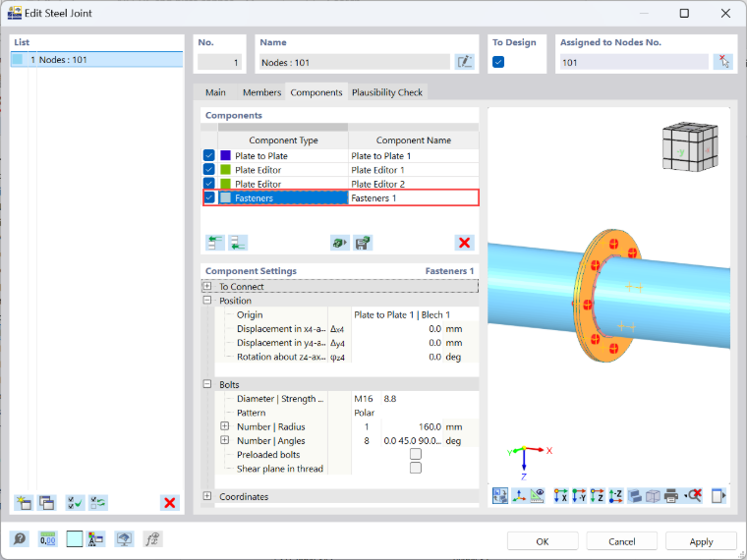This screenshot has height=560, width=747.
Task: Open units and decimal places settings
Action: (47, 539)
